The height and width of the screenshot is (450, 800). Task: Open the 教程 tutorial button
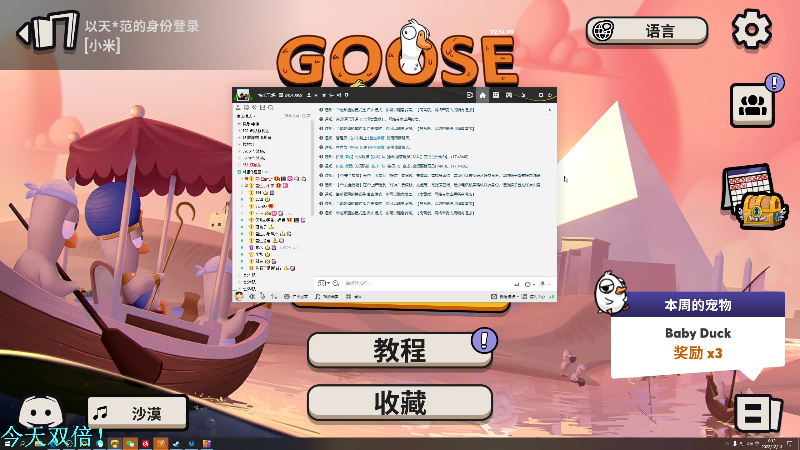pyautogui.click(x=399, y=350)
